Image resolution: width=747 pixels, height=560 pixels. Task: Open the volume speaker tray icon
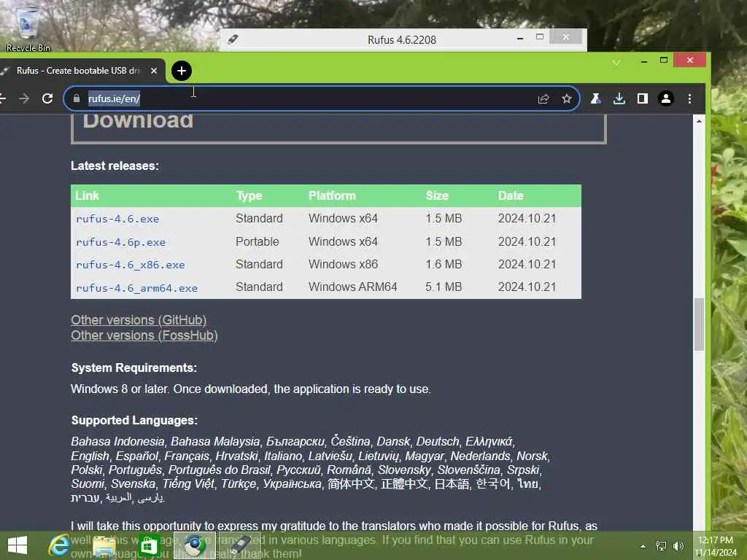(x=678, y=546)
